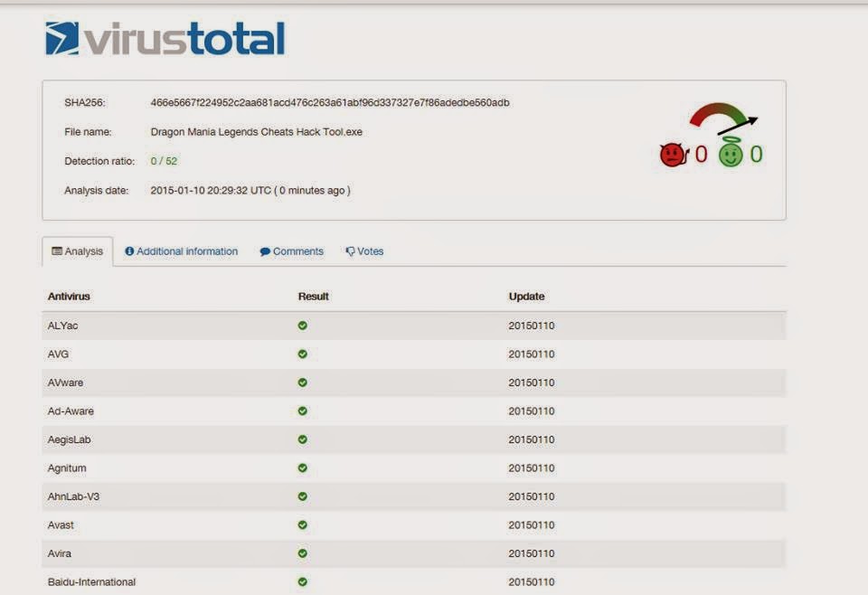Click the red 0 malicious vote count

pos(701,155)
